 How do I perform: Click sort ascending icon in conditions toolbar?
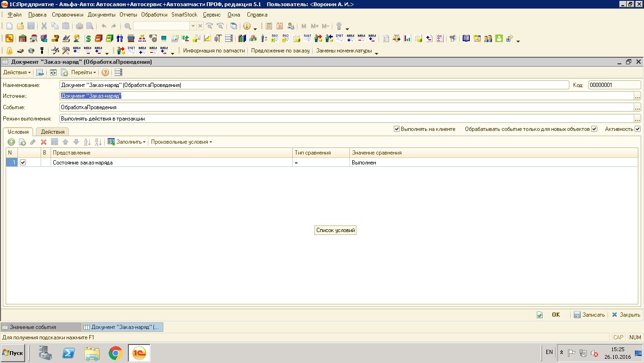(87, 142)
